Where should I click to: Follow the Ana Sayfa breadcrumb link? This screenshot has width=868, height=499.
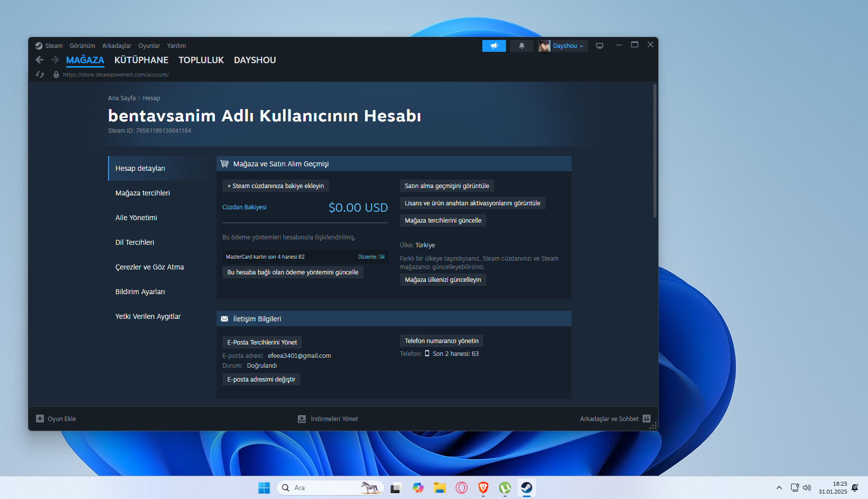122,98
